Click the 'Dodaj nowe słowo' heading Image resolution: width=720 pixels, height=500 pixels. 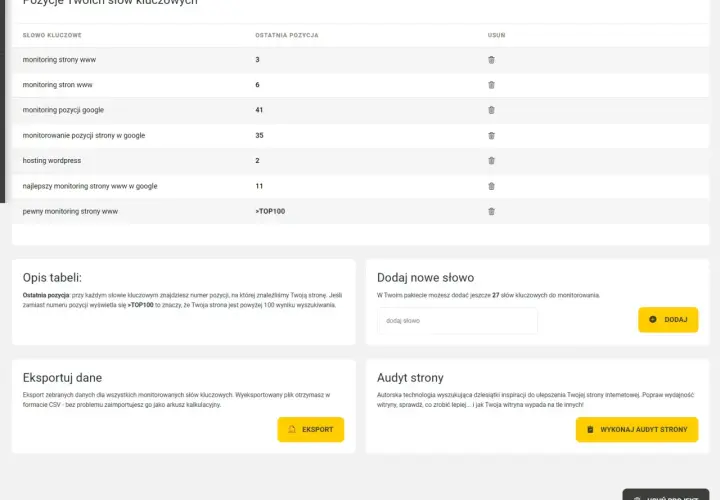tap(425, 278)
